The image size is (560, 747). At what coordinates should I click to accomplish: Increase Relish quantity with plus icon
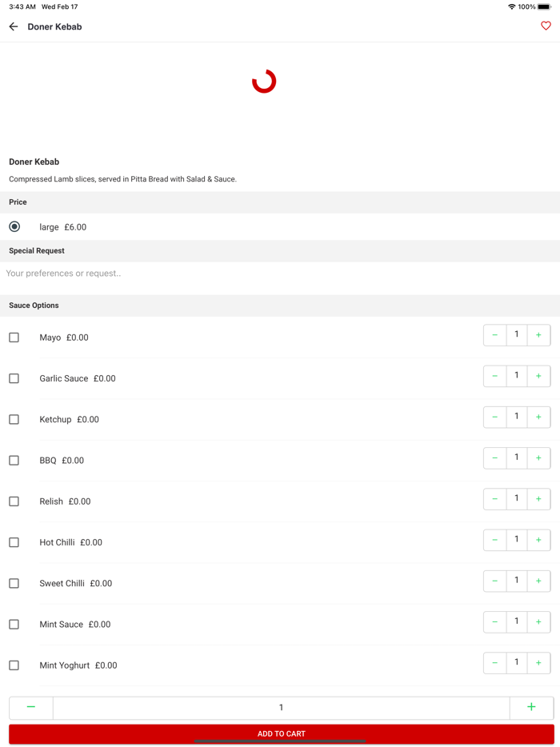pyautogui.click(x=538, y=499)
